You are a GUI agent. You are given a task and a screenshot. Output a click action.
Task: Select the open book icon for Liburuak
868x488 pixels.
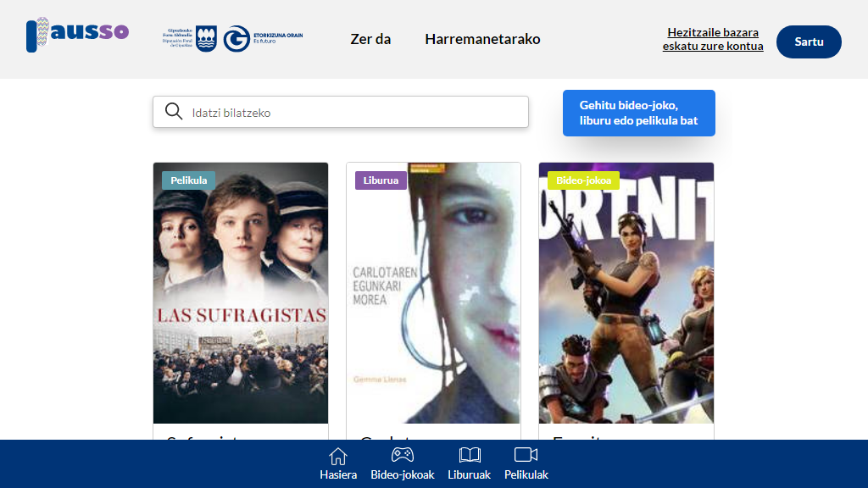[470, 455]
